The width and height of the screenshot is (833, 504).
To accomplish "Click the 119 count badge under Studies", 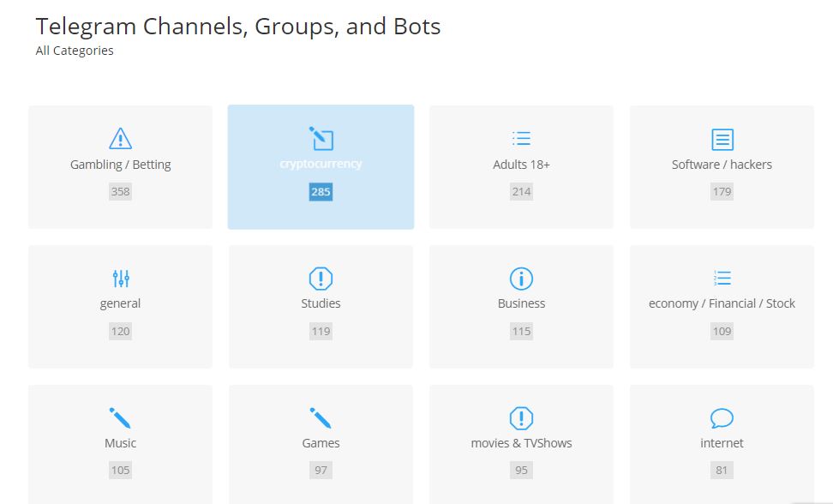I will pyautogui.click(x=321, y=332).
